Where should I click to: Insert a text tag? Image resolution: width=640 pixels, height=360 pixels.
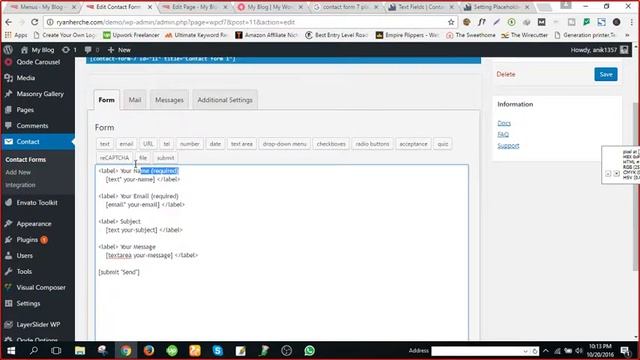click(x=105, y=144)
